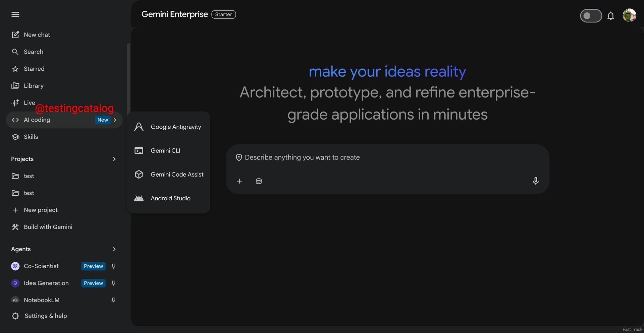Unpin the Co-Scientist agent
The width and height of the screenshot is (644, 333).
(x=113, y=266)
